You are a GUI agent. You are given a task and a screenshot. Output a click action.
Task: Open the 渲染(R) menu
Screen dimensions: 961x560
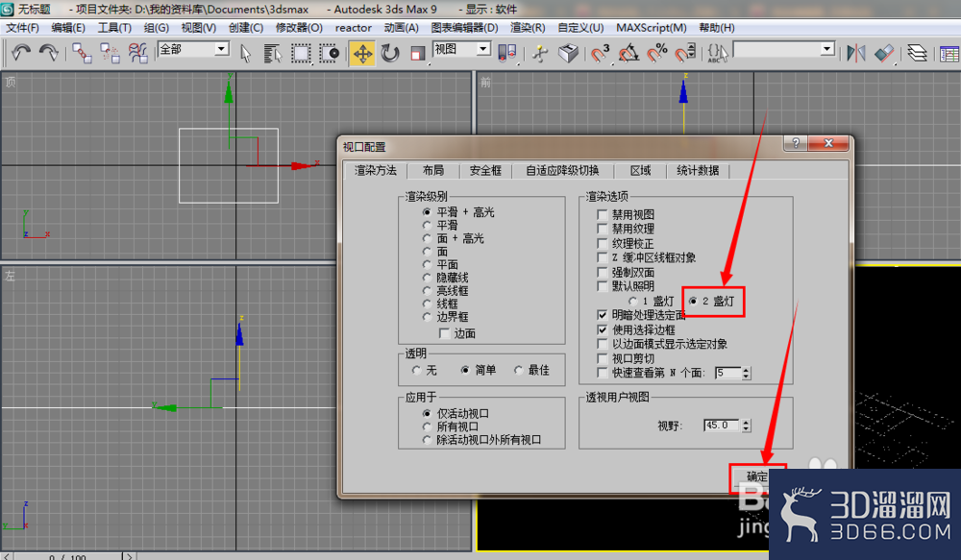528,28
